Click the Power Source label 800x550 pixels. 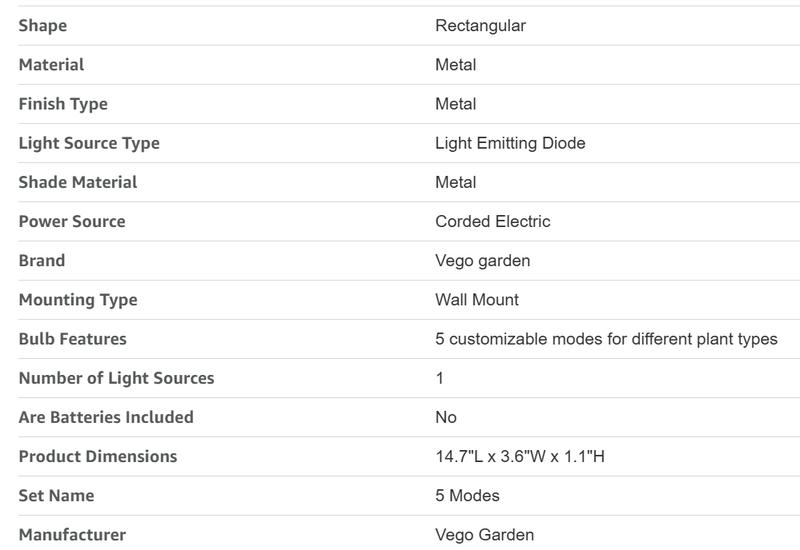click(x=72, y=221)
